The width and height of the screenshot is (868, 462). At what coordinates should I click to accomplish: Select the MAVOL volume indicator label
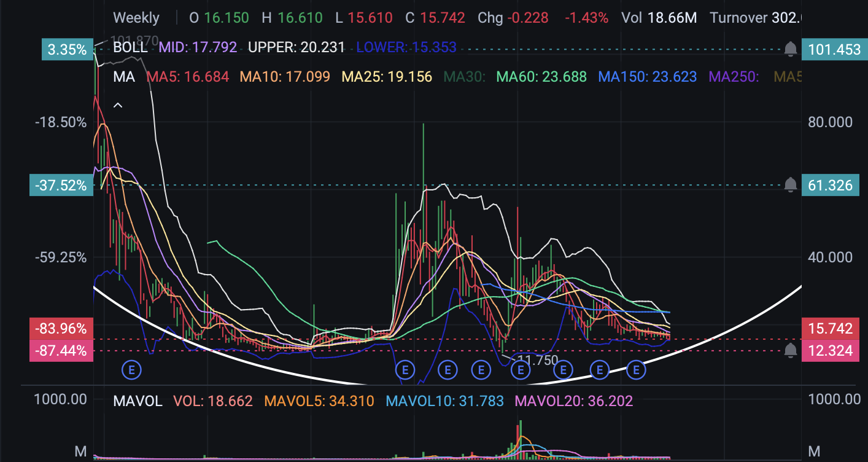point(138,402)
